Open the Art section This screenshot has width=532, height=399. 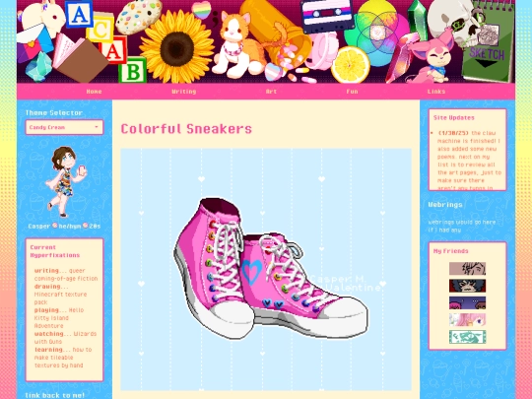tap(272, 92)
